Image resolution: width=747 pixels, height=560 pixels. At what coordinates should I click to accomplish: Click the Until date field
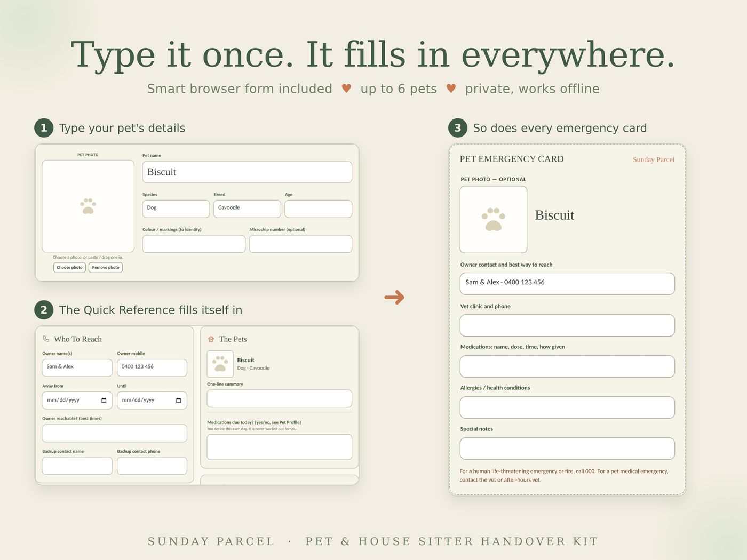click(x=152, y=401)
